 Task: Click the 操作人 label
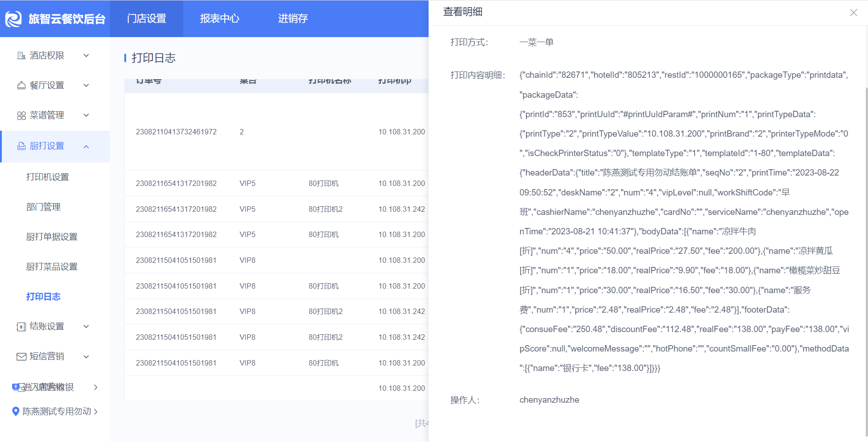465,400
